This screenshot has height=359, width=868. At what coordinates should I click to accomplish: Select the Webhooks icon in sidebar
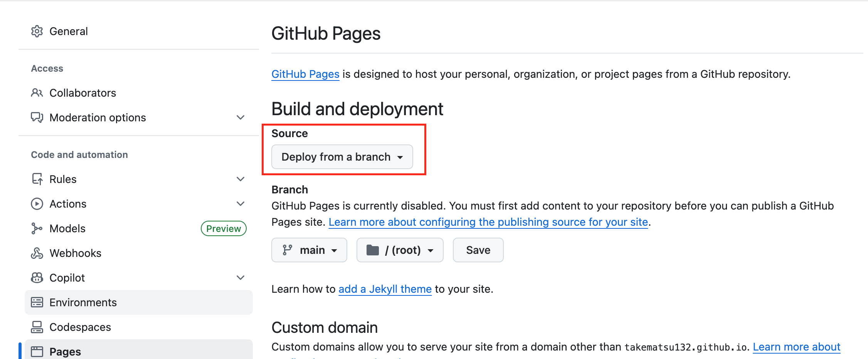37,253
